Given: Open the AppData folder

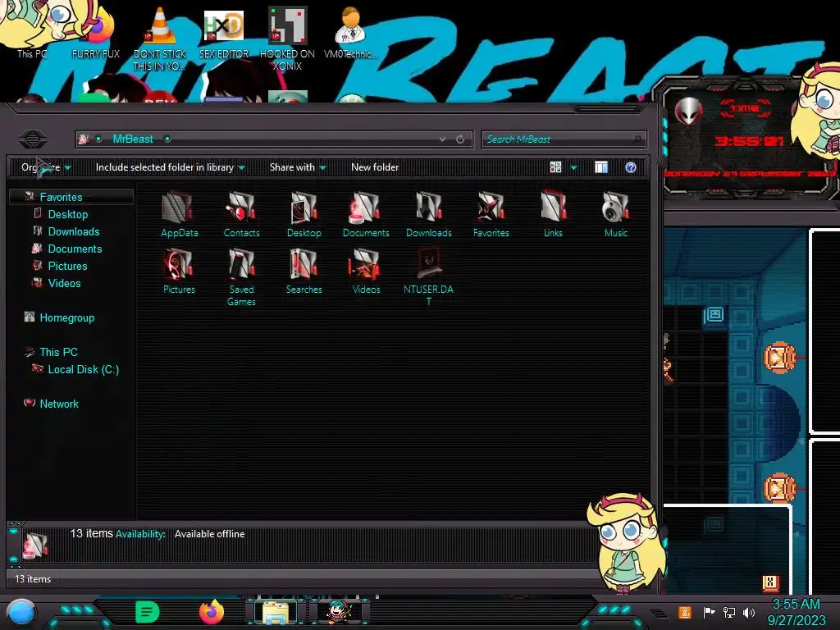Looking at the screenshot, I should pyautogui.click(x=179, y=214).
